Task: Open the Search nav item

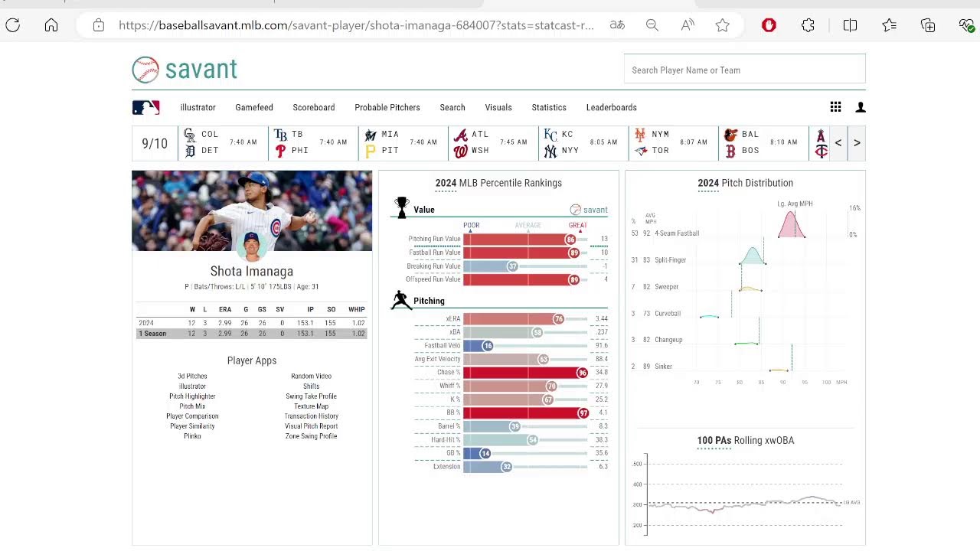Action: coord(452,108)
